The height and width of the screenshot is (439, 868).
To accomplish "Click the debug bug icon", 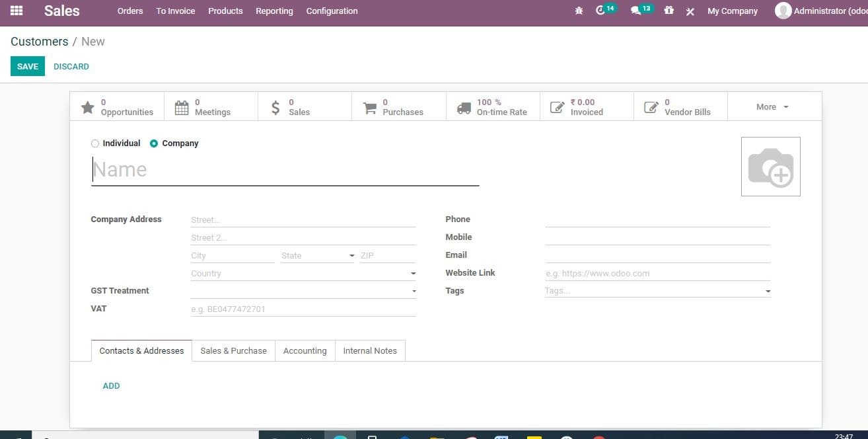I will point(579,10).
